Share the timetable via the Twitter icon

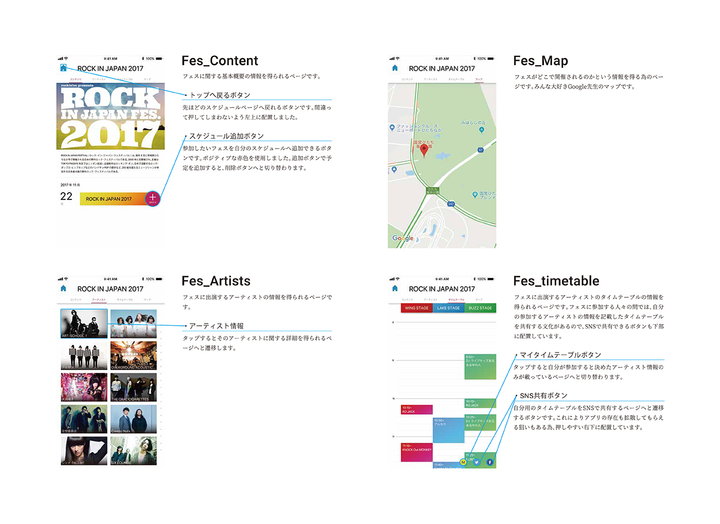click(x=477, y=462)
